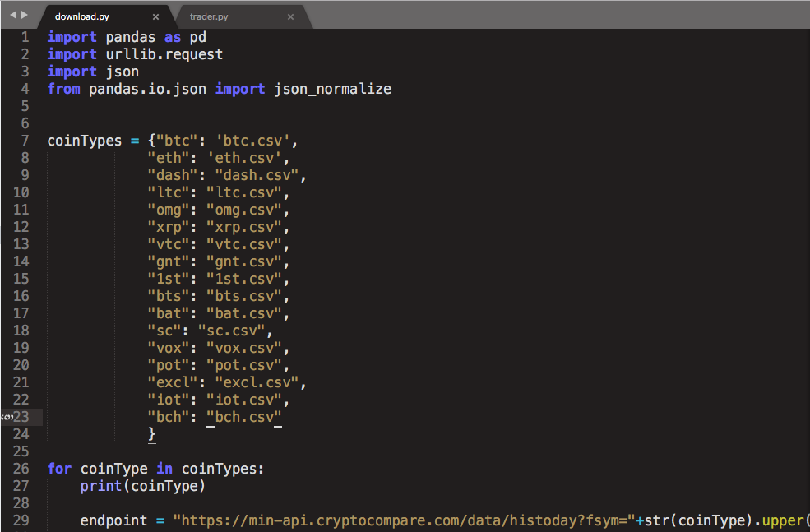Click the 'in' keyword on line 26

[x=164, y=469]
